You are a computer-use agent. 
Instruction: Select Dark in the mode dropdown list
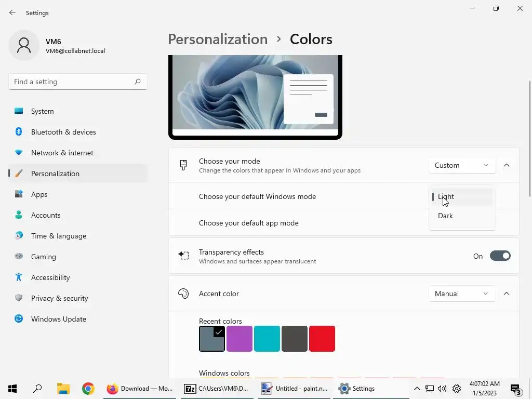point(462,216)
